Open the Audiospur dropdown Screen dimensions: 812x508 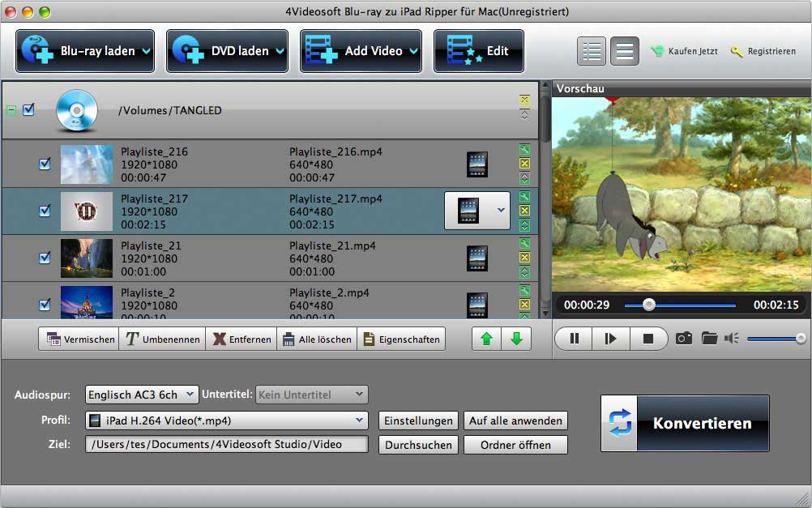[x=142, y=395]
